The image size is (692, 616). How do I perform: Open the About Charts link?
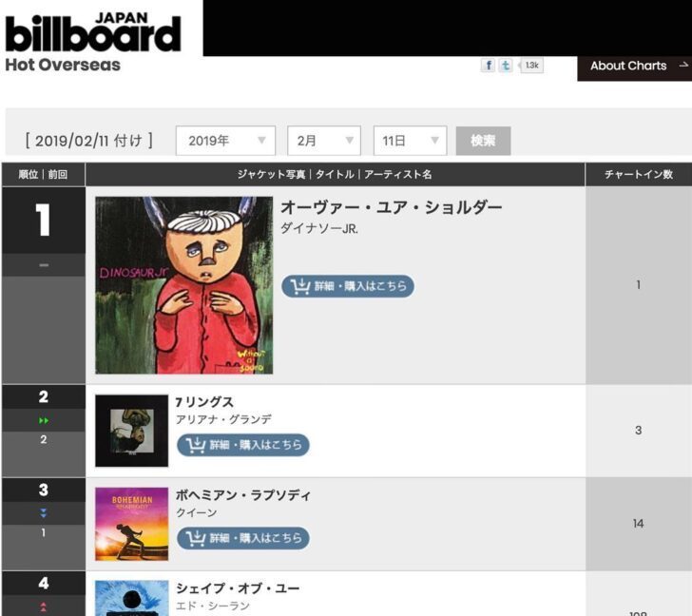tap(635, 67)
